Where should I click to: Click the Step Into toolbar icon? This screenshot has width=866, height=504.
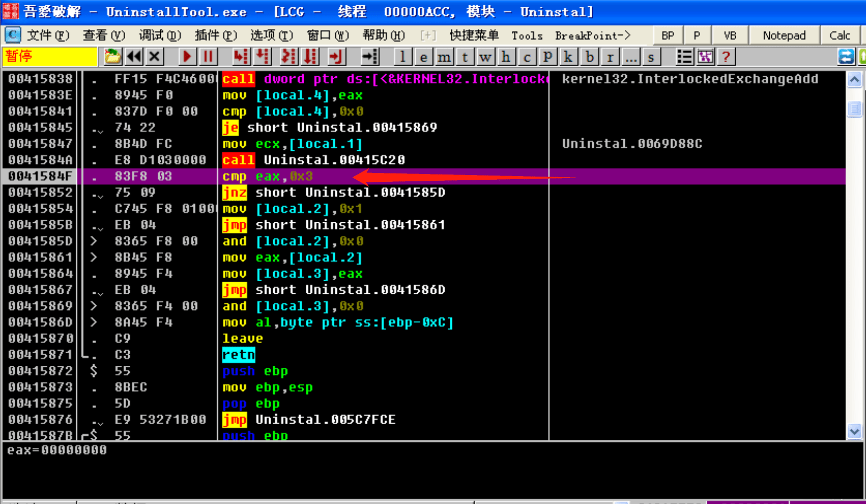(241, 56)
